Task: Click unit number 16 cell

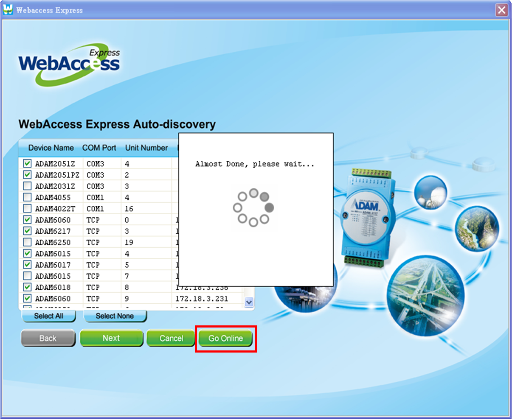Action: pos(129,209)
